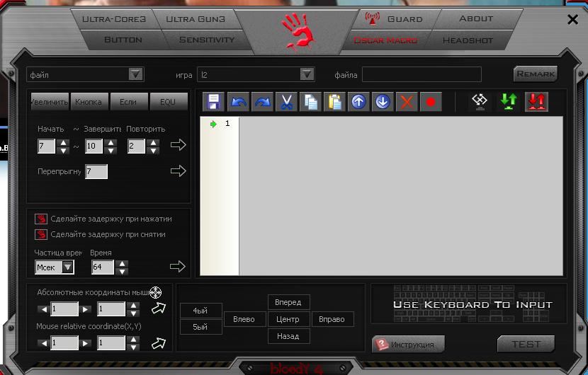The image size is (588, 375).
Task: Open the файл dropdown
Action: [135, 74]
